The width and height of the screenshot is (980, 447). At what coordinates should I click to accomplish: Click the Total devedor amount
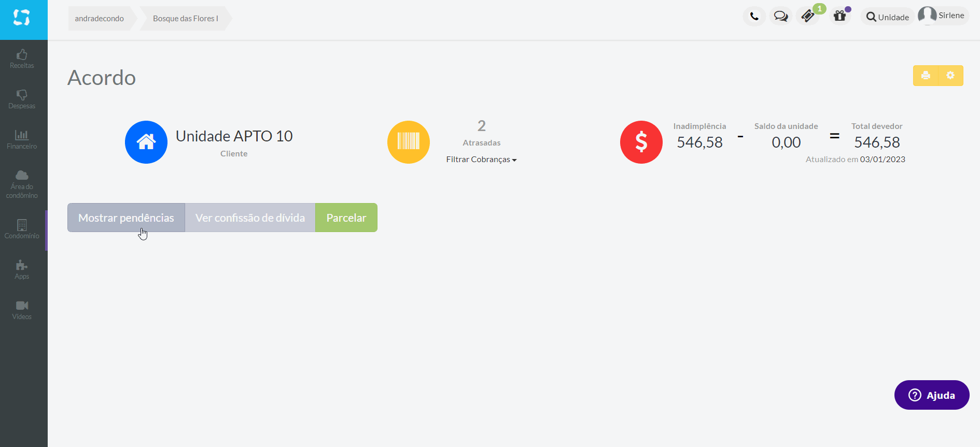(x=877, y=142)
